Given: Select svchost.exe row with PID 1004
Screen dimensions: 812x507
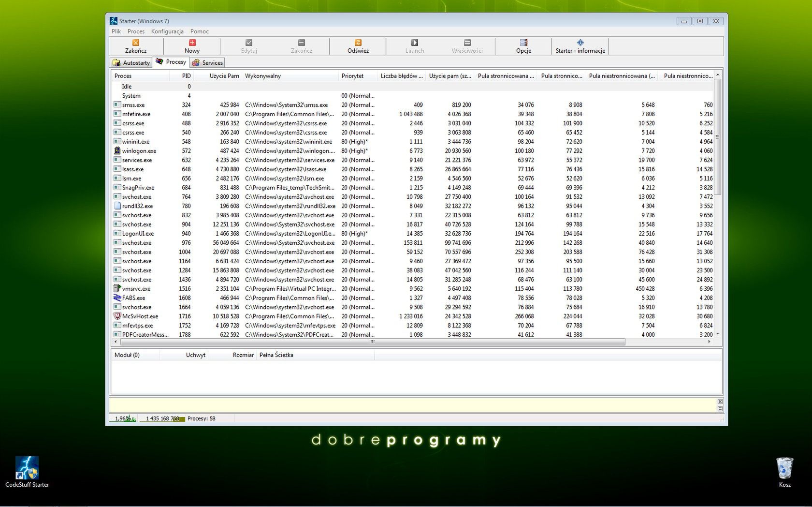Looking at the screenshot, I should pyautogui.click(x=413, y=252).
